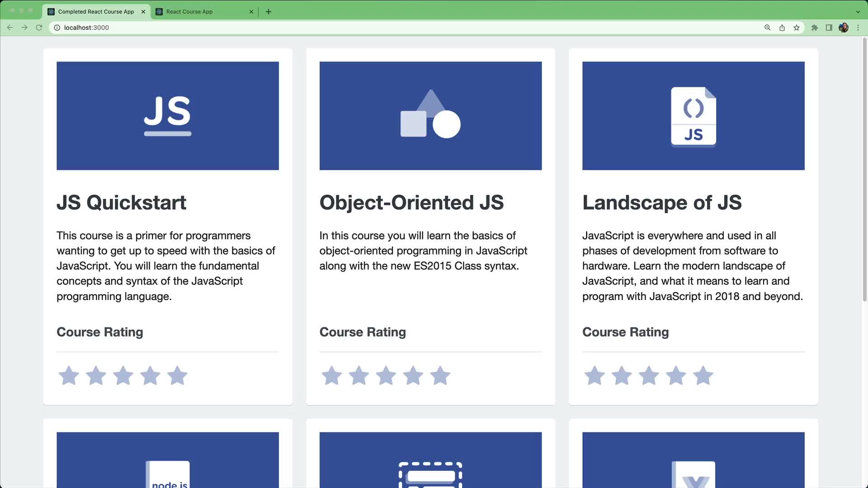868x488 pixels.
Task: Rate Landscape of JS three stars
Action: coord(649,375)
